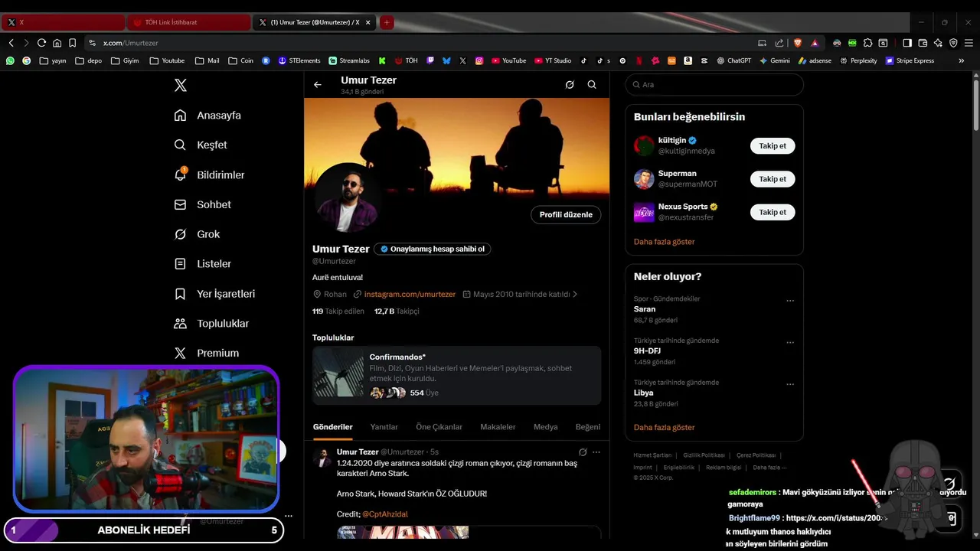This screenshot has height=551, width=980.
Task: Open Keşfet search page
Action: [x=201, y=145]
